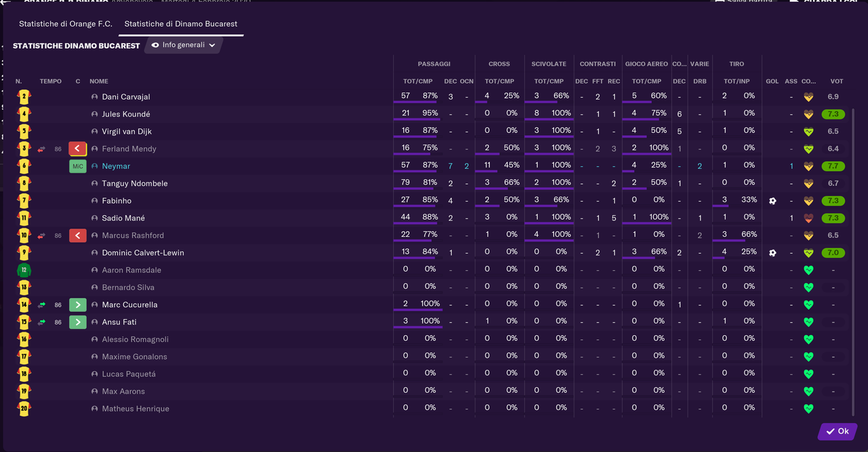Image resolution: width=868 pixels, height=452 pixels.
Task: Sort by the NOME column header
Action: pyautogui.click(x=99, y=81)
